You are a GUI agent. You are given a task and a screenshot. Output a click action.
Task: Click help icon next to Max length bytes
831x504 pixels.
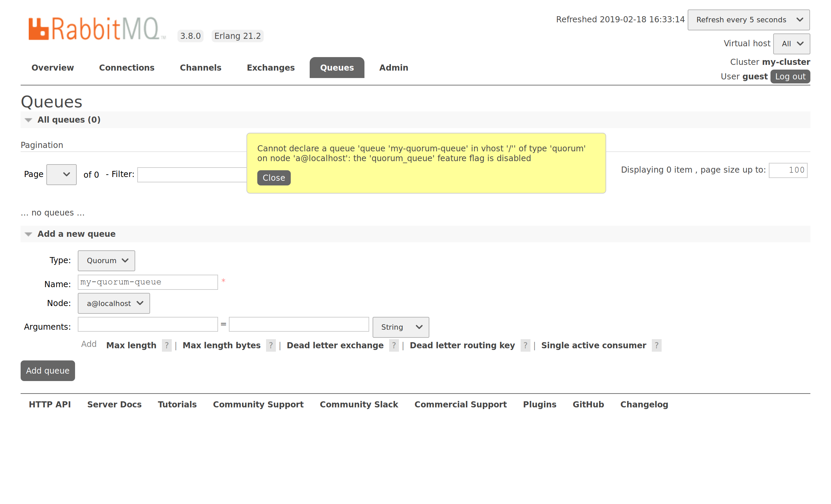click(x=271, y=345)
